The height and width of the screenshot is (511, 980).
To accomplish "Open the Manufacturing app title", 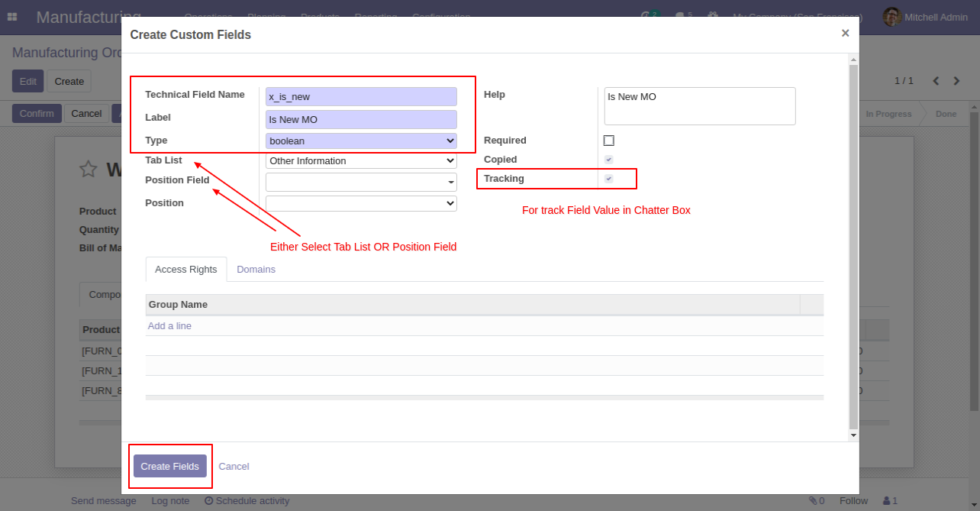I will (89, 17).
